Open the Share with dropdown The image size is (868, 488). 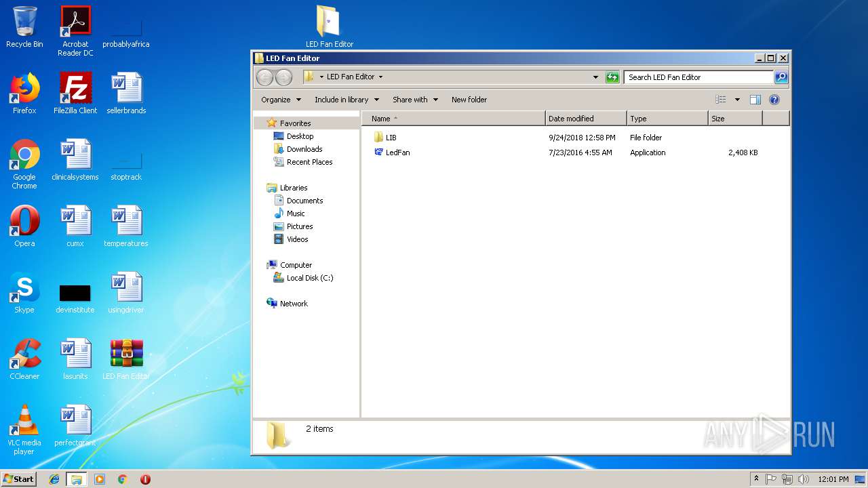415,100
